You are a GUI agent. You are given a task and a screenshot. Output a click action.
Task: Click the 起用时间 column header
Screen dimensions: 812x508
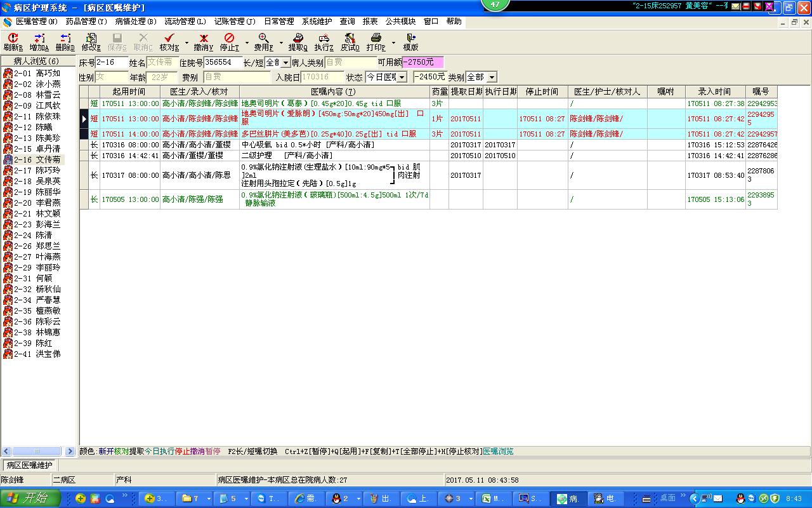coord(129,92)
